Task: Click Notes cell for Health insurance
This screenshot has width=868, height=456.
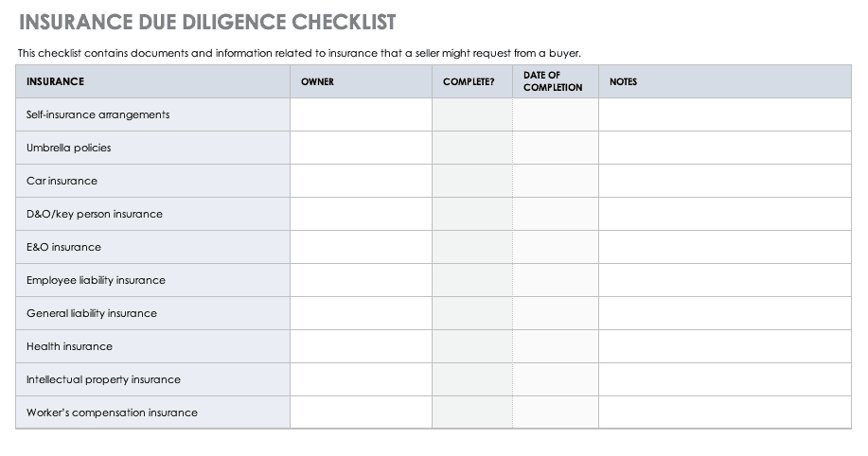Action: pyautogui.click(x=724, y=346)
